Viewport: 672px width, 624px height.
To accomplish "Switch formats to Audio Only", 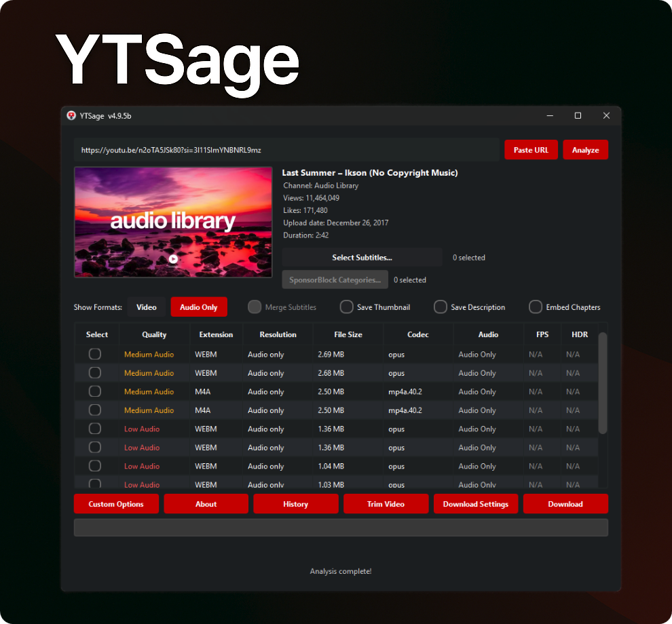I will (x=199, y=307).
